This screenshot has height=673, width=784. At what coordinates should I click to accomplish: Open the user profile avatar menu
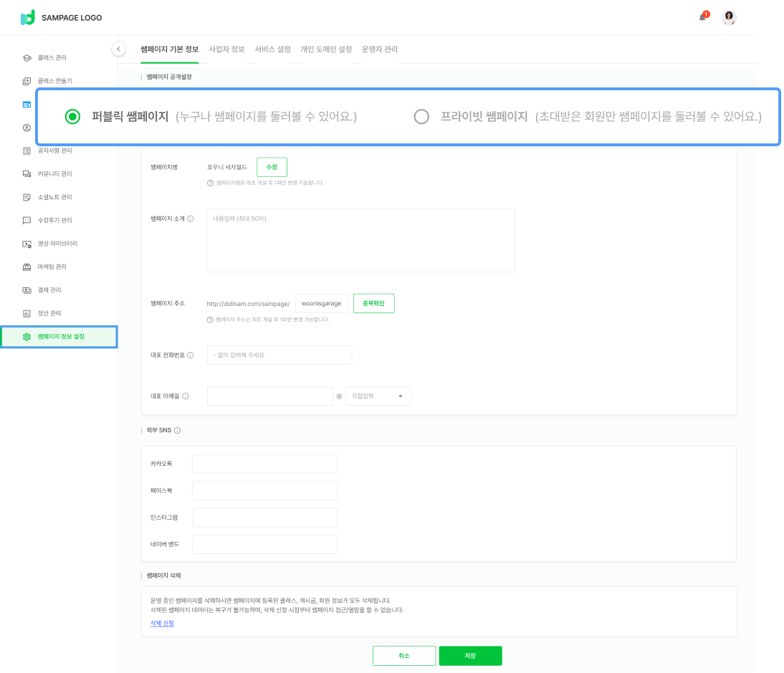click(729, 18)
